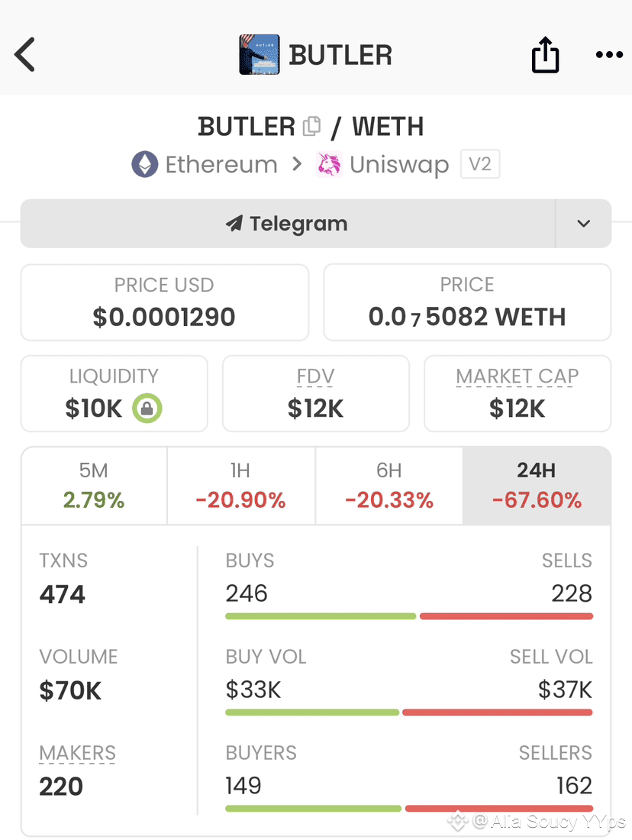Navigate back with the left arrow
This screenshot has width=632, height=840.
[x=25, y=54]
